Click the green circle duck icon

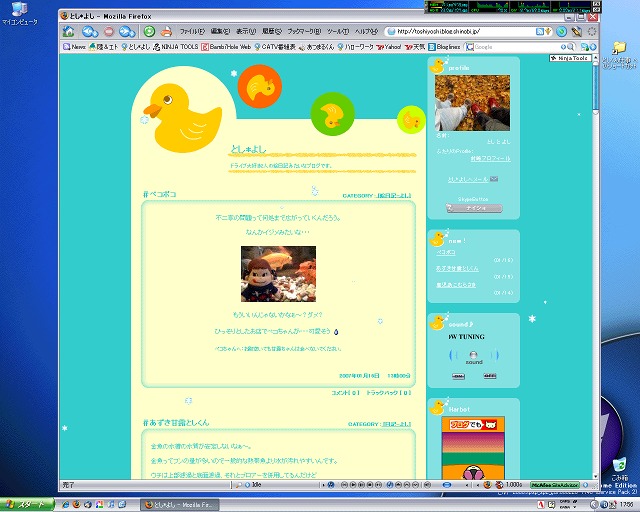(x=333, y=114)
